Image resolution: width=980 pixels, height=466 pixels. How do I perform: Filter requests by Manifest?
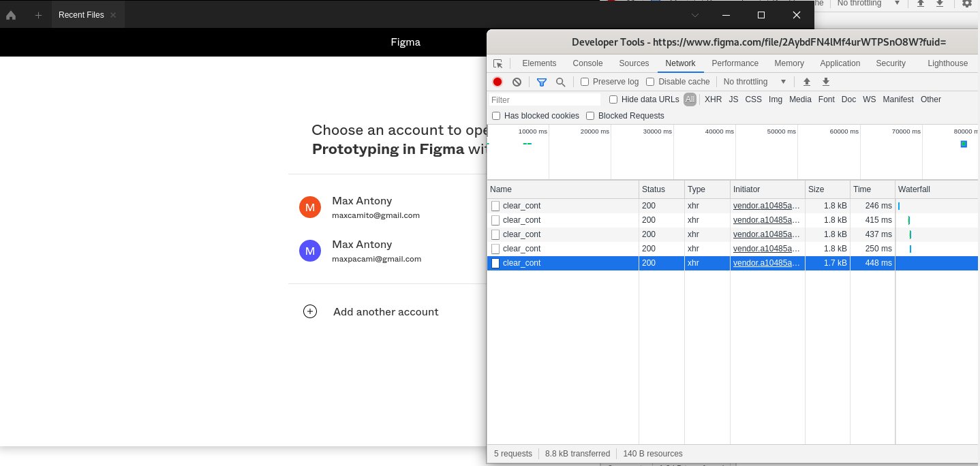898,99
